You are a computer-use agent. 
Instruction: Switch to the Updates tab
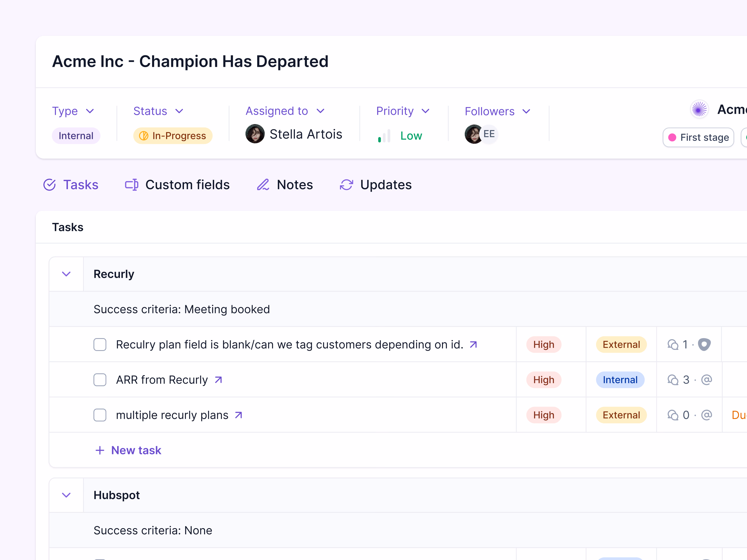(x=375, y=185)
